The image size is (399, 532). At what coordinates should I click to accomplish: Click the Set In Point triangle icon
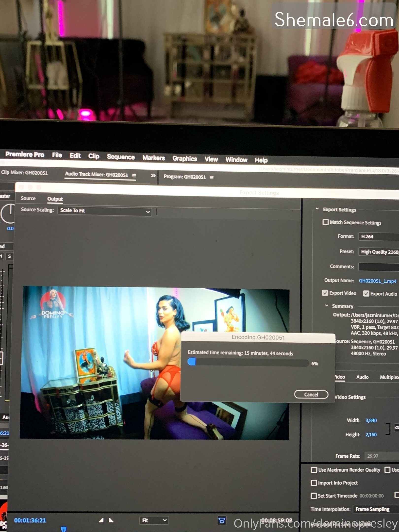101,520
